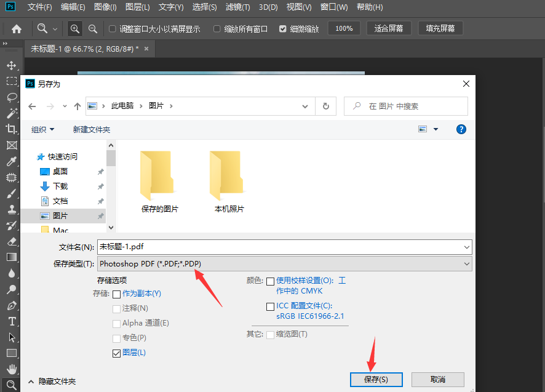Open the 编辑(E) menu
The image size is (545, 392).
(73, 7)
